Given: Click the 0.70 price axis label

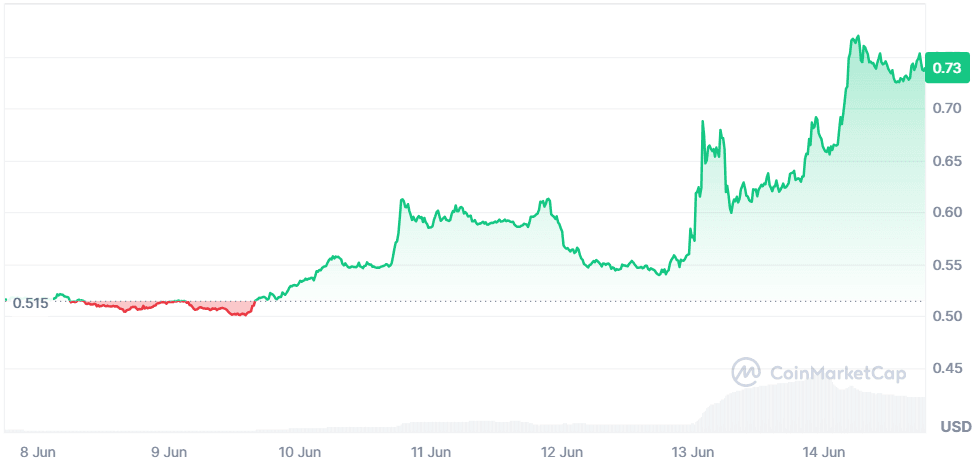Looking at the screenshot, I should click(x=947, y=108).
